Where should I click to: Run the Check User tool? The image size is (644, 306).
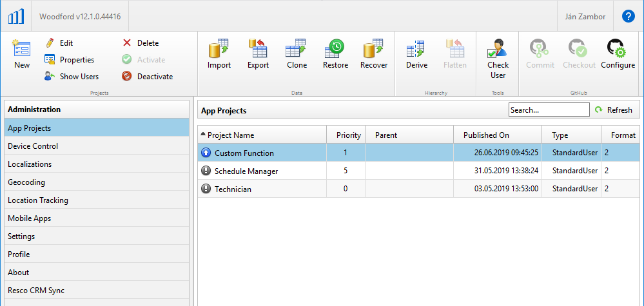coord(498,58)
